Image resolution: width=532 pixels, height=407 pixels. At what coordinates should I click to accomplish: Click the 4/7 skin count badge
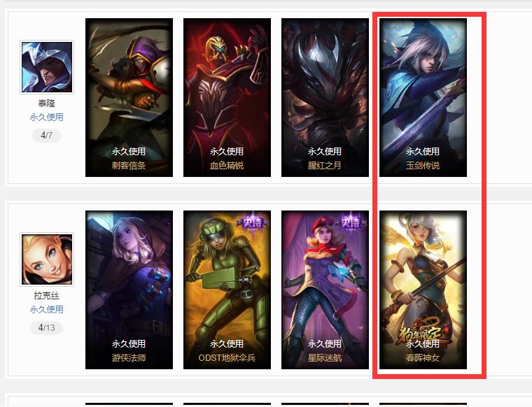tap(46, 136)
